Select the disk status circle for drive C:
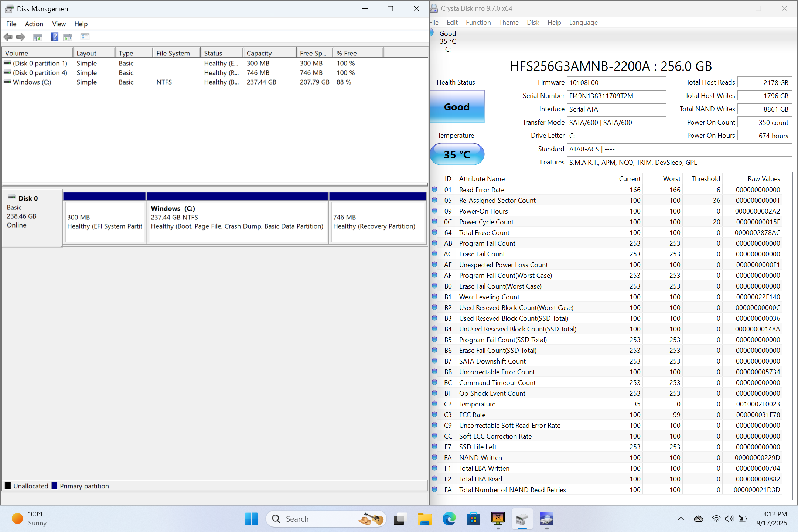This screenshot has height=532, width=798. click(x=432, y=33)
